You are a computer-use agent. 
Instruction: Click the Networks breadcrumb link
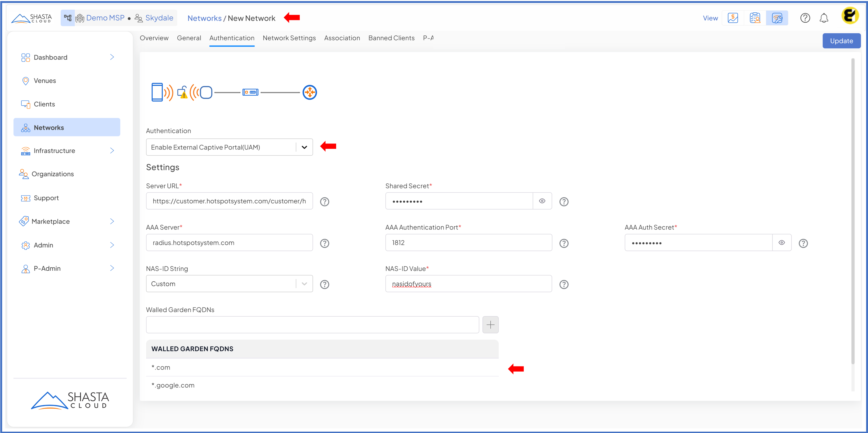(x=204, y=18)
